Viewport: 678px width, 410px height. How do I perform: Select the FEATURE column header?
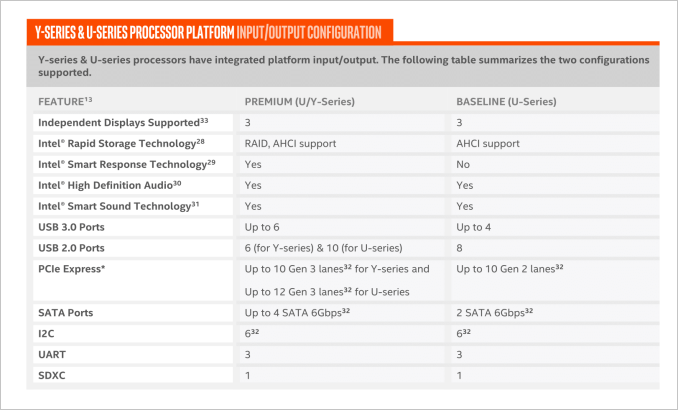(65, 102)
